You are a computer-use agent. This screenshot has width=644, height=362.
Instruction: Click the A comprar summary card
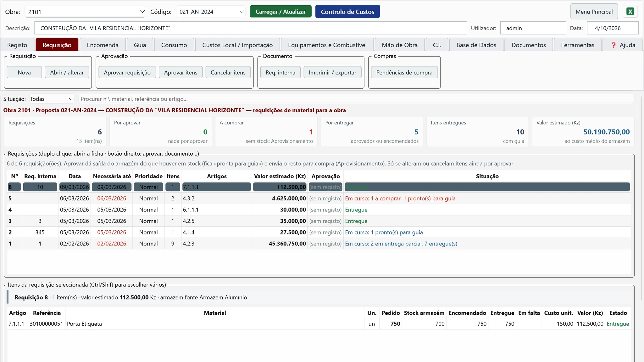(266, 132)
